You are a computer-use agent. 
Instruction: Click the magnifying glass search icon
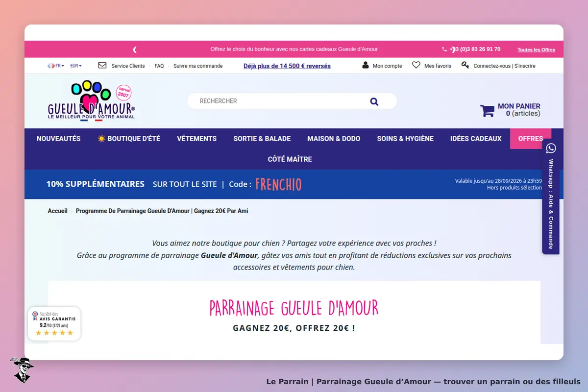coord(374,101)
